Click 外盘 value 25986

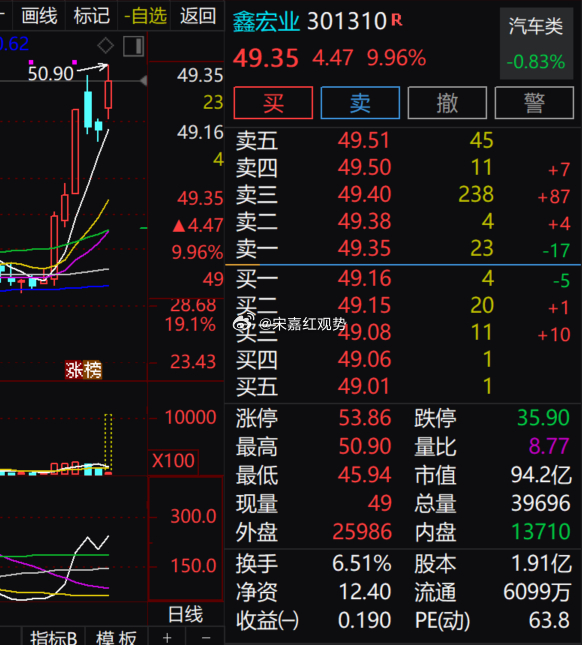pos(362,531)
